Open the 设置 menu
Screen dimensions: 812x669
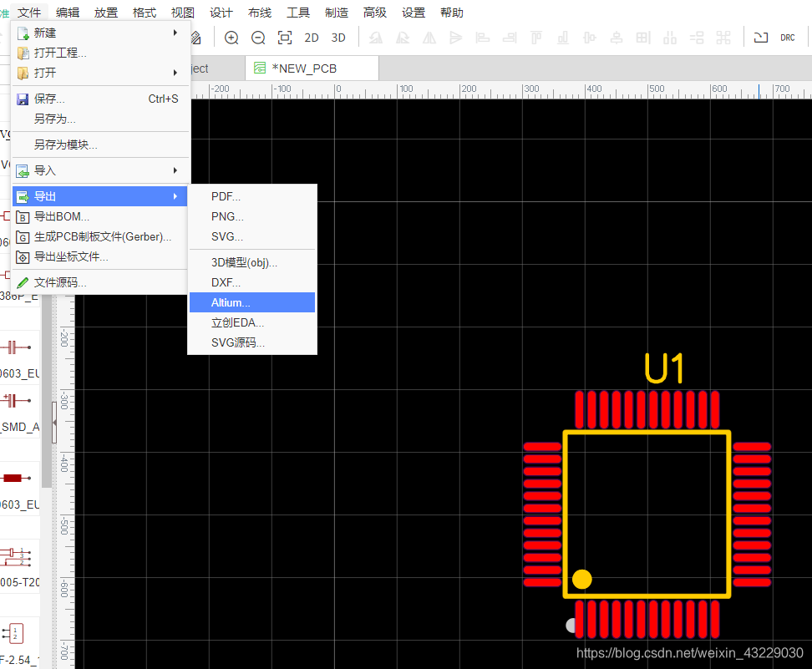coord(414,13)
